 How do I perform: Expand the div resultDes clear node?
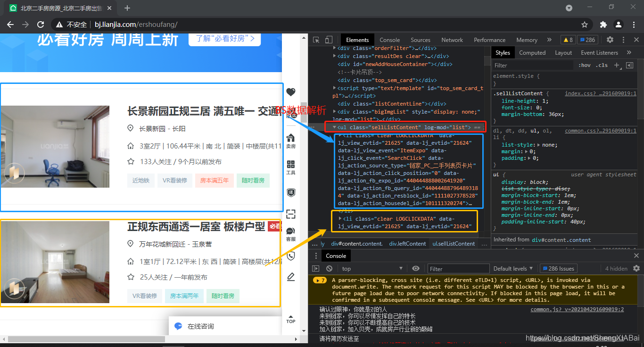point(335,56)
